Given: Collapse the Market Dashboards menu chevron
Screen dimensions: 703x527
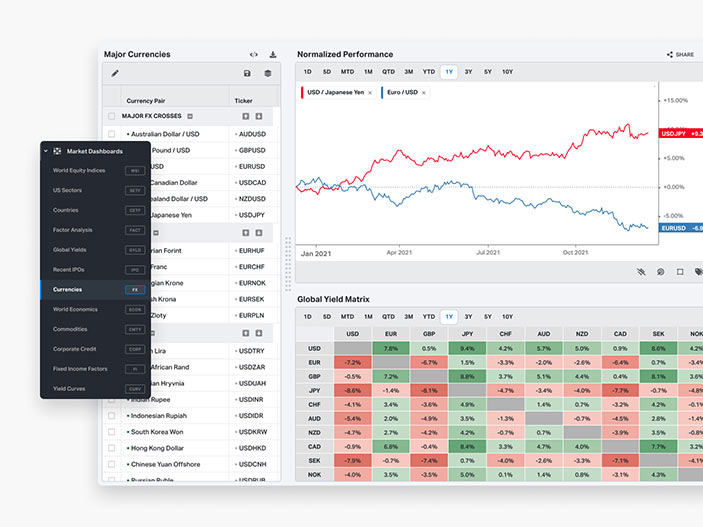Looking at the screenshot, I should click(46, 151).
